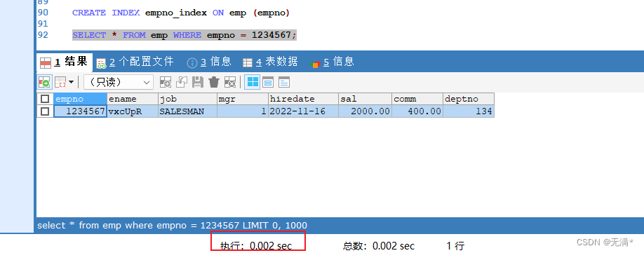Check the row checkbox for 1234567
The image size is (644, 253).
tap(45, 111)
